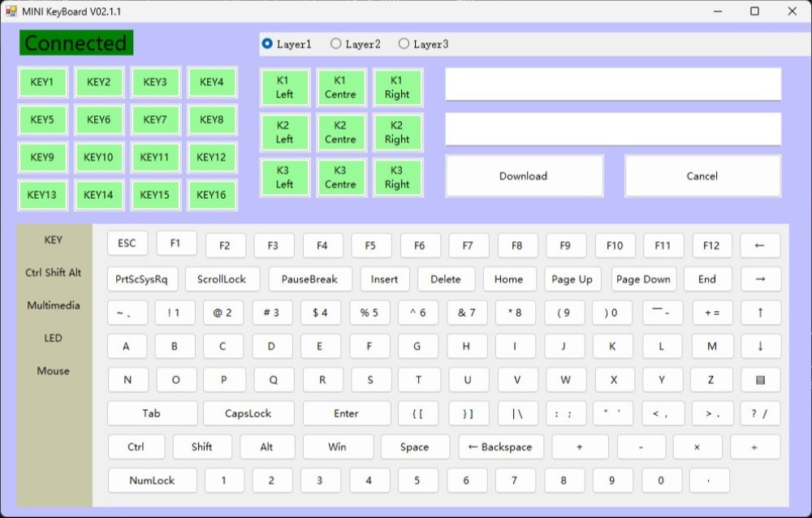Click the letter Z key

(x=711, y=380)
